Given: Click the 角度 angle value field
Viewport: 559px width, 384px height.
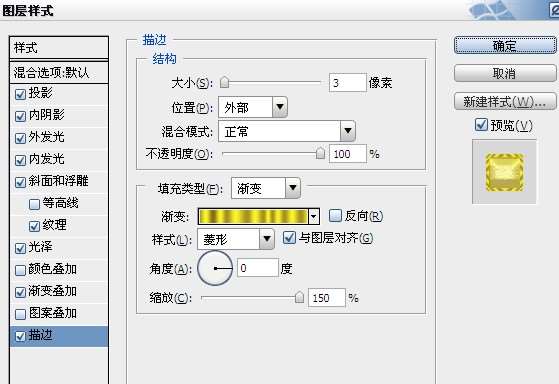Looking at the screenshot, I should 258,267.
